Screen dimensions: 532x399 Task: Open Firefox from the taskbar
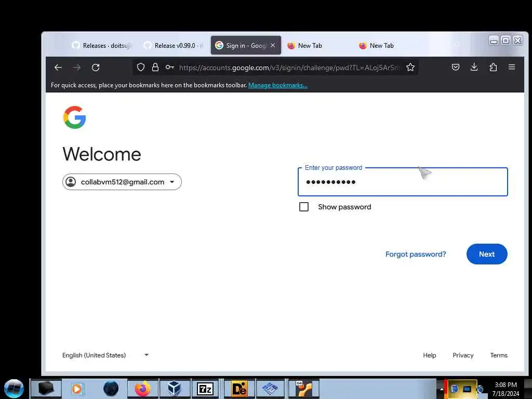click(143, 389)
